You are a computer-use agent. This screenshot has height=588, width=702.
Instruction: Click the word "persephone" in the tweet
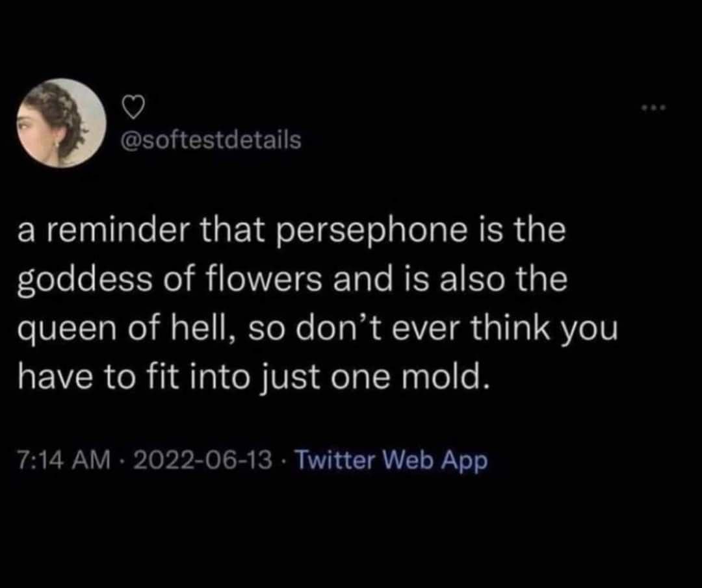[x=349, y=233]
